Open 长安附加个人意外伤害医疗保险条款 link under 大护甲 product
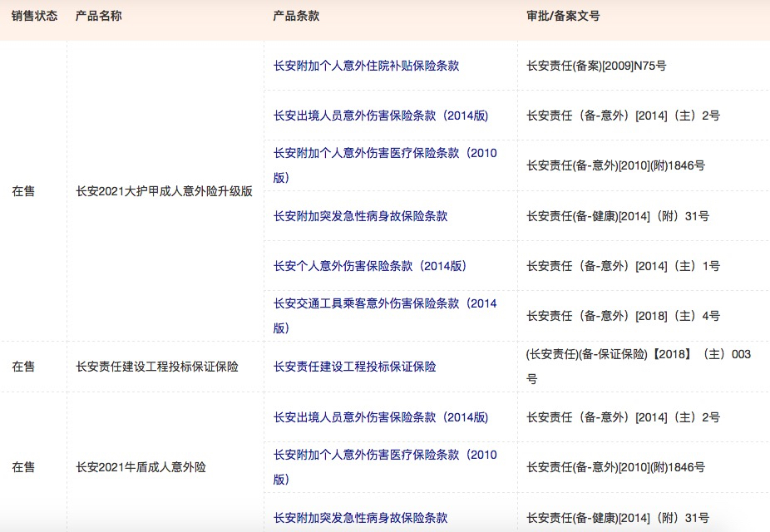Viewport: 770px width, 532px height. [385, 165]
